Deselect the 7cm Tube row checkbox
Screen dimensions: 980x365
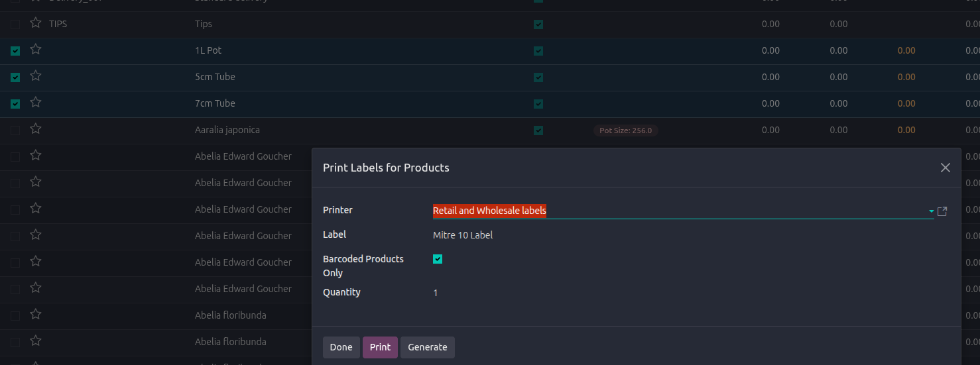[15, 104]
